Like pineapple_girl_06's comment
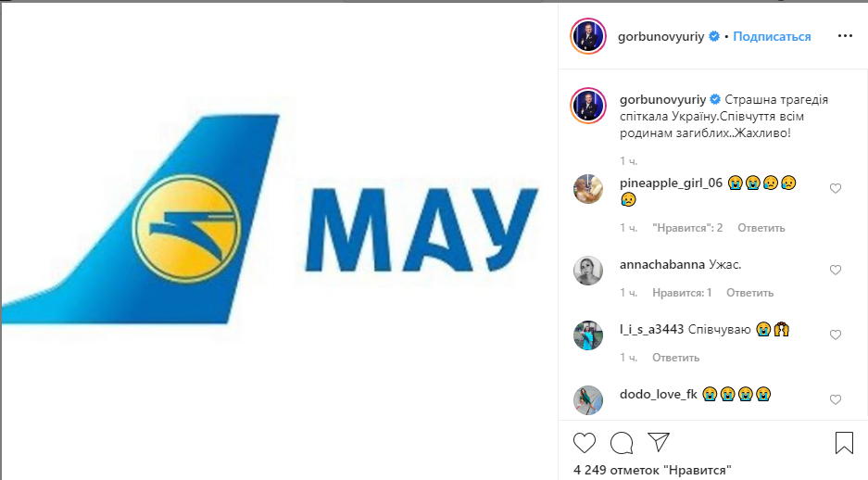868x480 pixels. point(836,188)
